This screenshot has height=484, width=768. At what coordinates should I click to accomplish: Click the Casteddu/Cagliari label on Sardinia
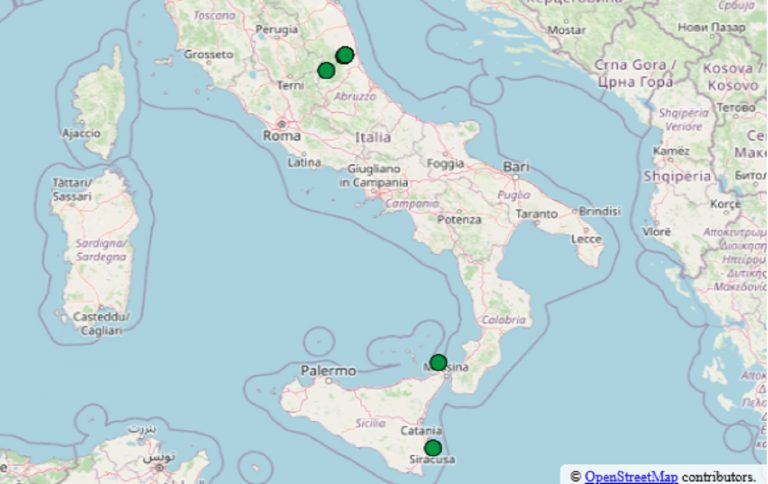[x=98, y=323]
